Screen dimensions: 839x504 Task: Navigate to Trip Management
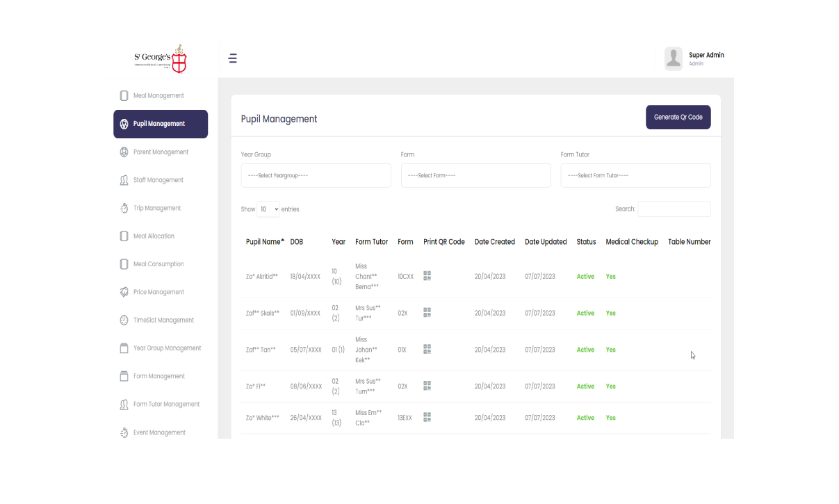point(157,209)
